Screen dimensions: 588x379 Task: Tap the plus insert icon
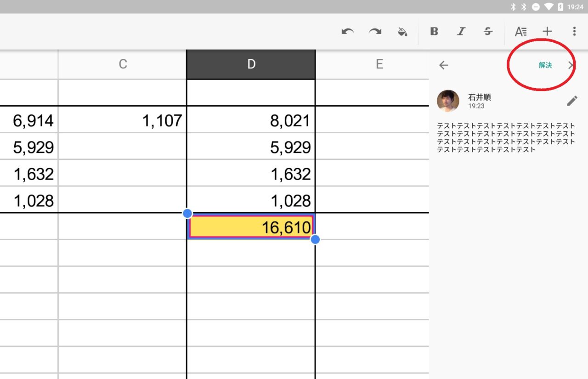[x=547, y=31]
